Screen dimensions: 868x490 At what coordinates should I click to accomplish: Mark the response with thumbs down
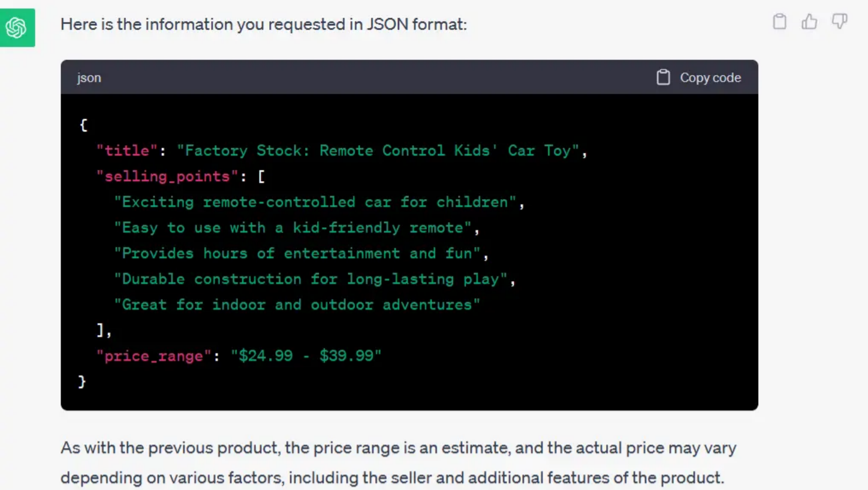[x=839, y=22]
